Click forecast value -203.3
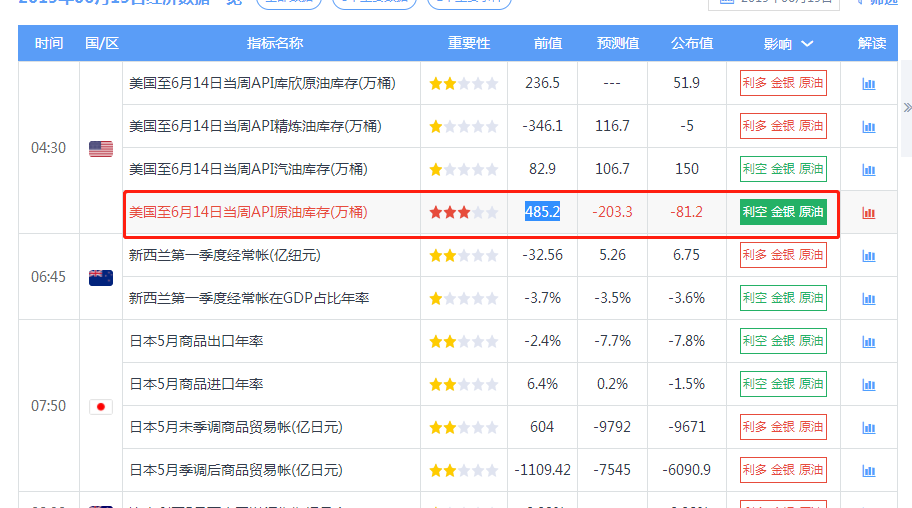This screenshot has width=912, height=508. pyautogui.click(x=612, y=212)
